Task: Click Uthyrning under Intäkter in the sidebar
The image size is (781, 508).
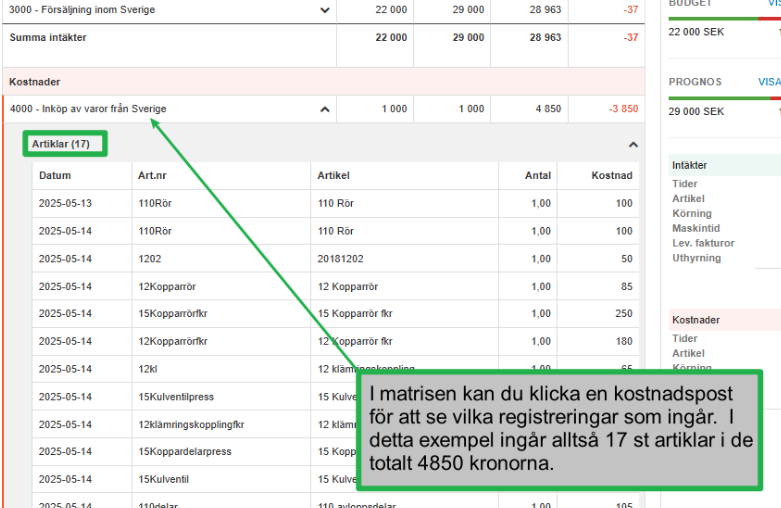Action: click(696, 258)
